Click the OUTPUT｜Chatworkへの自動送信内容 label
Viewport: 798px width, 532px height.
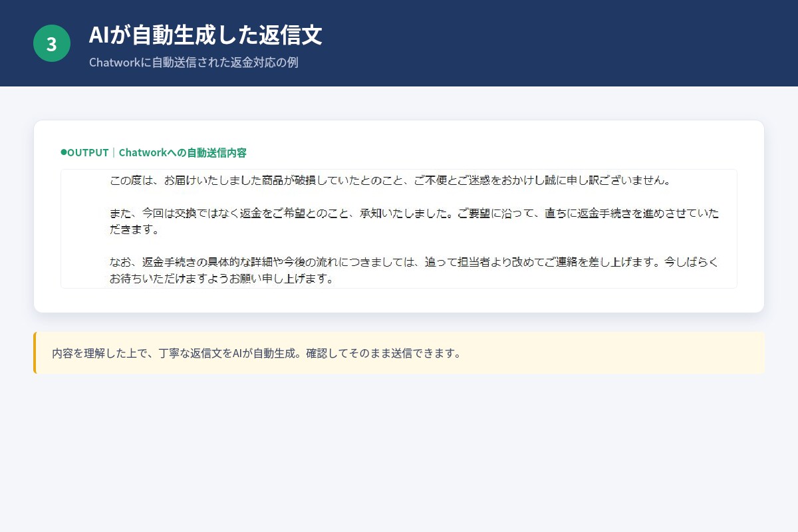point(154,152)
